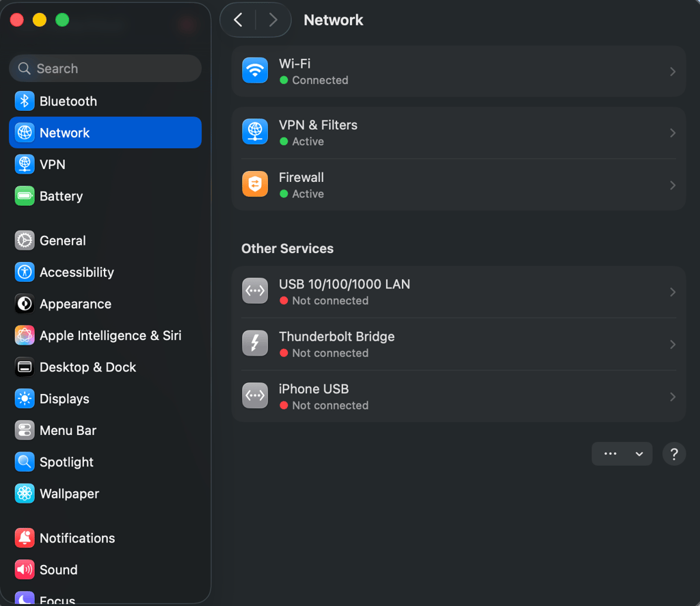The image size is (700, 606).
Task: Click the Network title in header
Action: tap(334, 20)
